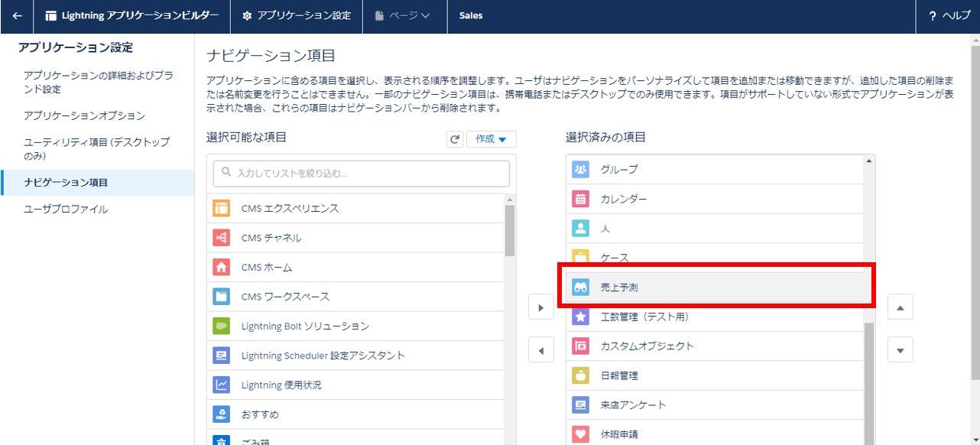The height and width of the screenshot is (445, 980).
Task: Open アプリケーション設定 in the top bar
Action: (x=297, y=16)
